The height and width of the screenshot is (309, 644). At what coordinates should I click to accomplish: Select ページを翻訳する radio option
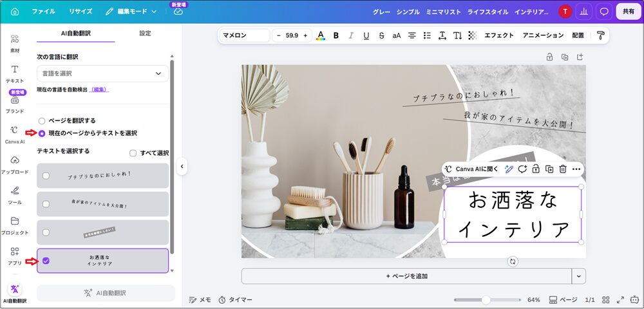coord(42,121)
